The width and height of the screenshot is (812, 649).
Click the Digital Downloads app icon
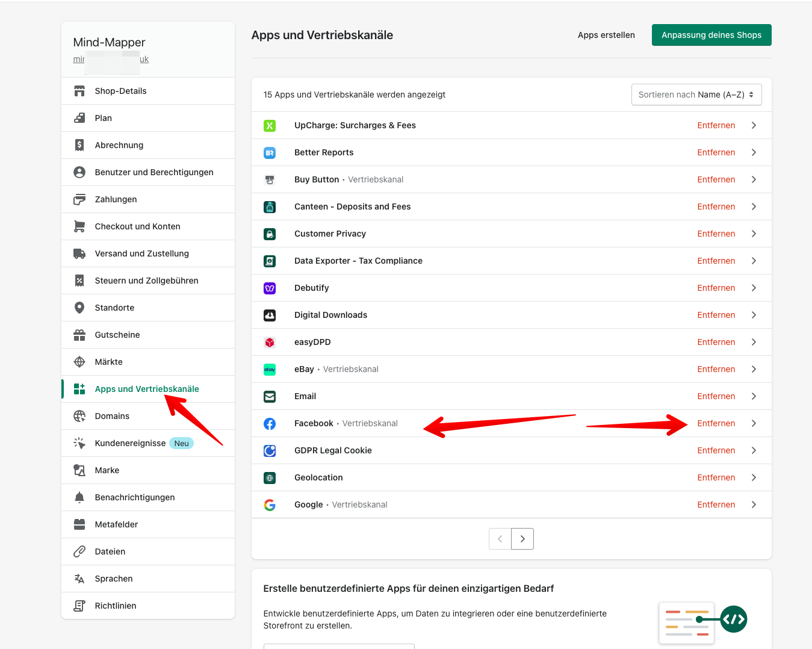(x=270, y=315)
